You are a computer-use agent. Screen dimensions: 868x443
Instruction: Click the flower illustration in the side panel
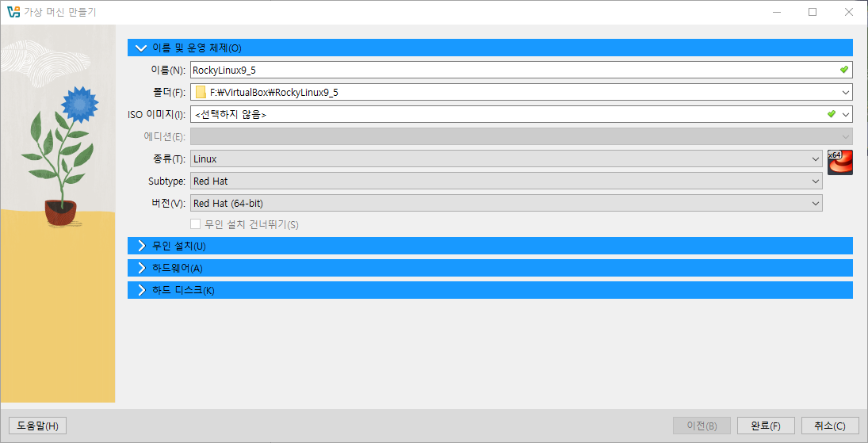[59, 155]
